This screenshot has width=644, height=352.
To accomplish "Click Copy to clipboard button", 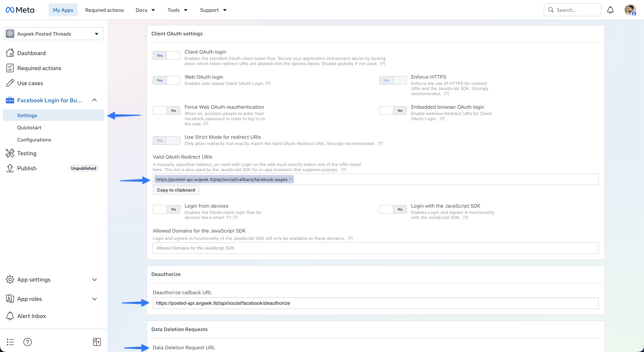I will [176, 190].
